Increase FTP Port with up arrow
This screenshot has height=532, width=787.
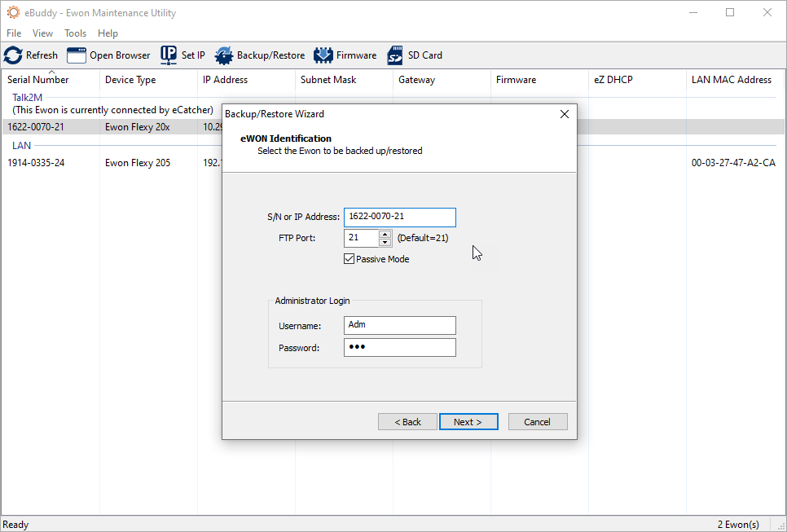[x=385, y=234]
